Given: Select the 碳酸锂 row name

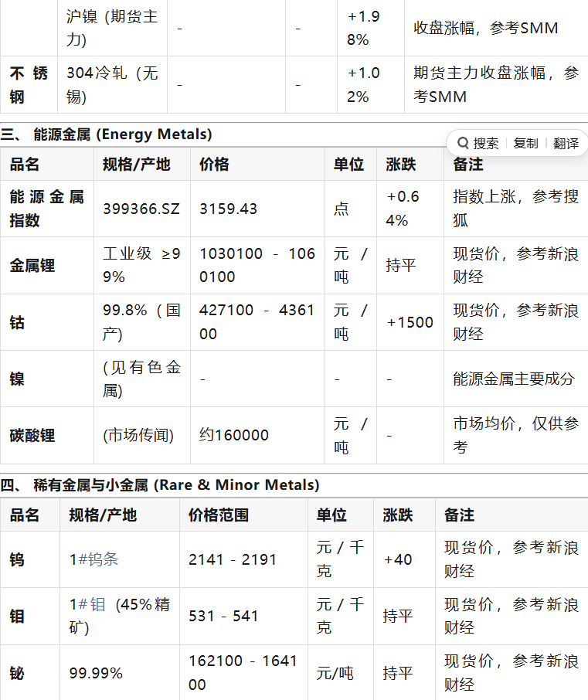Looking at the screenshot, I should point(32,436).
